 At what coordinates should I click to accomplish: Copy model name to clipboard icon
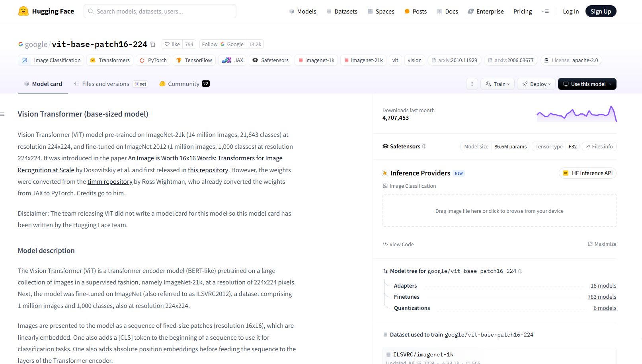(x=152, y=44)
